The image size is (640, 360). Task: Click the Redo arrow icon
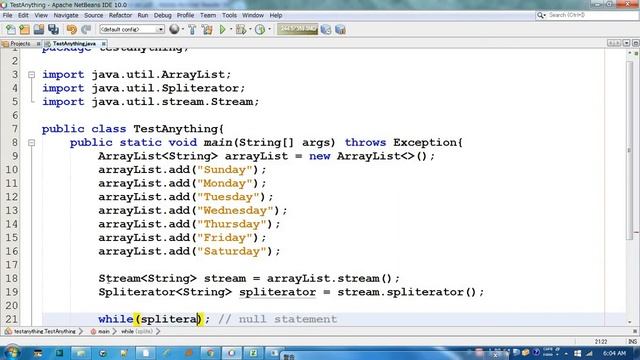[x=86, y=29]
